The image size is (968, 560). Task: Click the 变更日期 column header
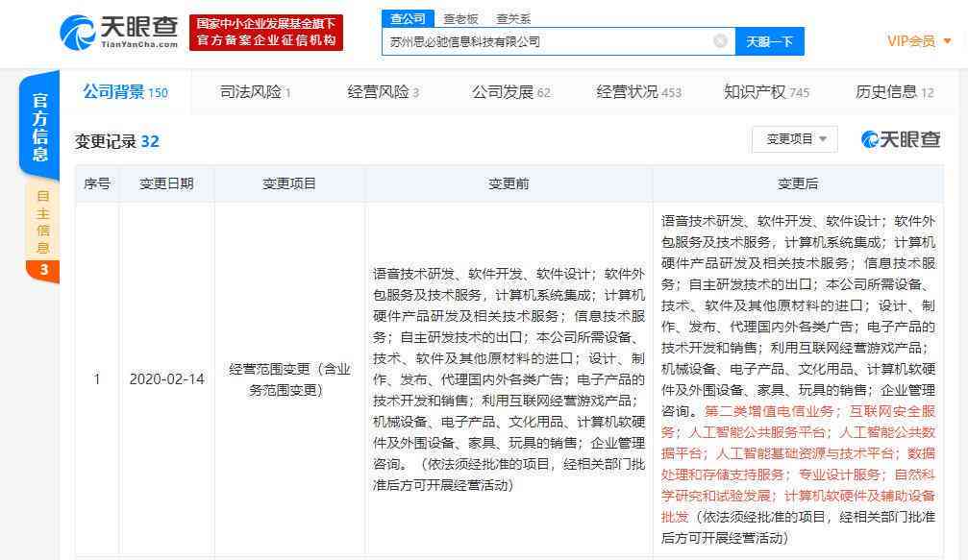pos(166,183)
